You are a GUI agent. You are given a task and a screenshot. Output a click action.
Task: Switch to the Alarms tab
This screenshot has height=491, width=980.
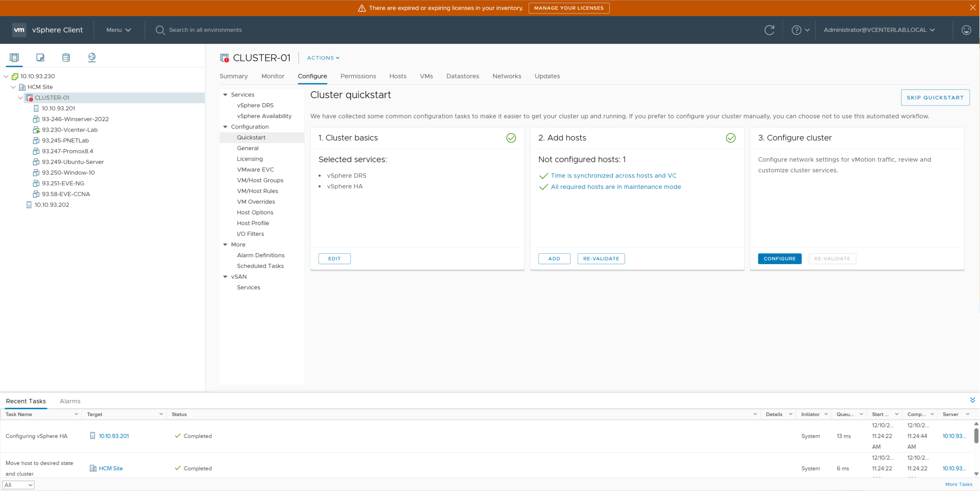click(70, 401)
